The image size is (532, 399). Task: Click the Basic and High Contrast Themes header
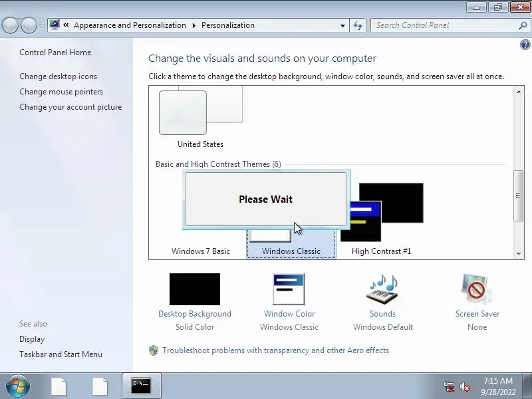(219, 164)
